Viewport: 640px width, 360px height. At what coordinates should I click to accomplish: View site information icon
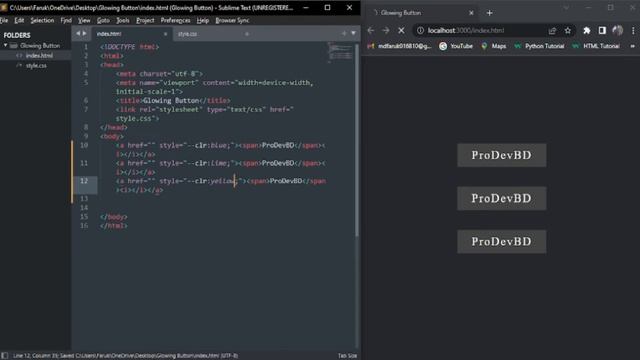coord(420,31)
